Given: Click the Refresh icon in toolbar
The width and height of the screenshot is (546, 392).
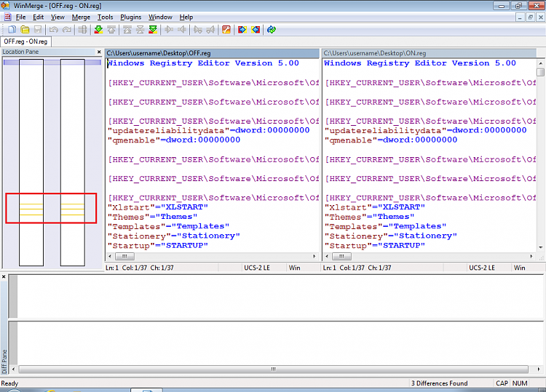Looking at the screenshot, I should (272, 30).
